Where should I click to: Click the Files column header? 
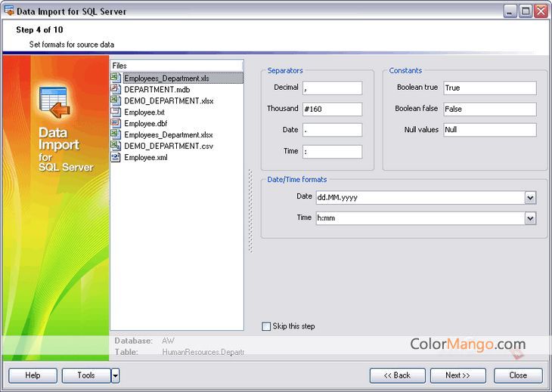tap(177, 66)
